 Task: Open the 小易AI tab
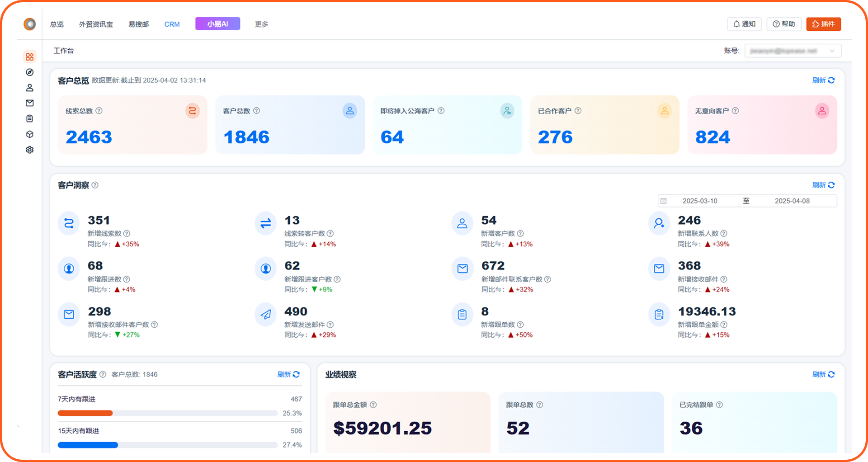[217, 24]
